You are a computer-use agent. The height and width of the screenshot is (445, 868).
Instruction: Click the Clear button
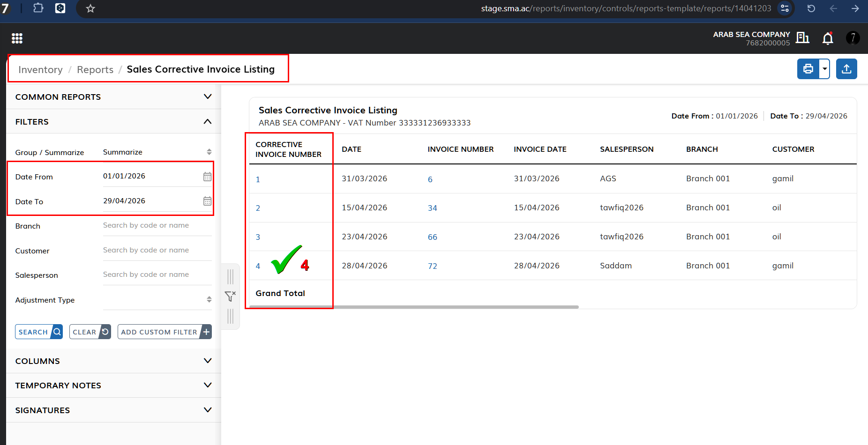pos(90,332)
